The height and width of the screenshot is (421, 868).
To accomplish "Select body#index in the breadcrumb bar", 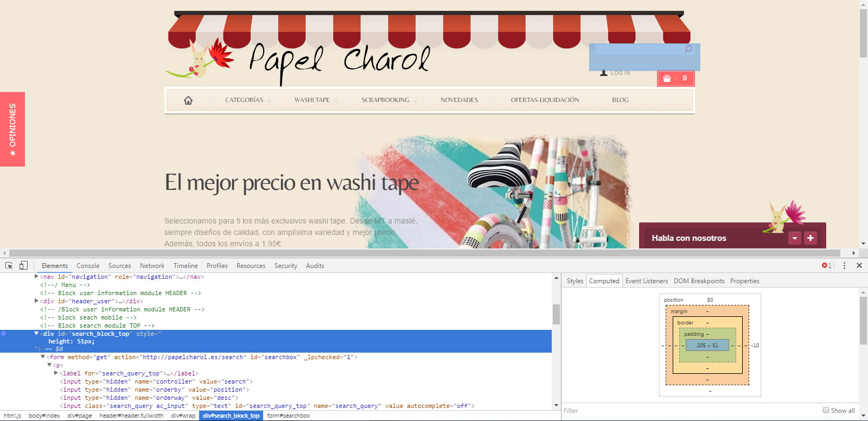I will tap(44, 416).
